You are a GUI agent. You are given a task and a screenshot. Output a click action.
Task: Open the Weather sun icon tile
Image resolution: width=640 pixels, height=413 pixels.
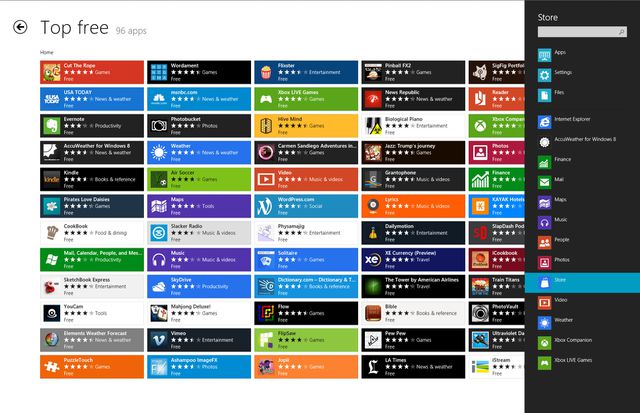click(159, 153)
